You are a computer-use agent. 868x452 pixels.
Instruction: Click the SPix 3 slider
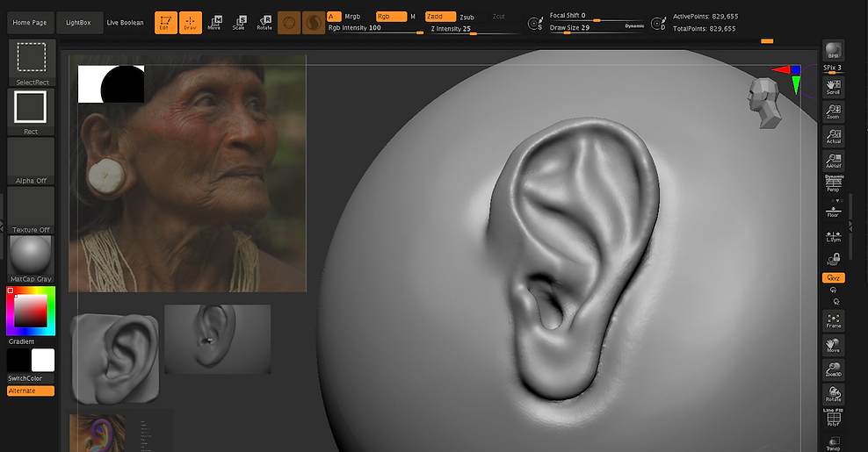point(833,68)
